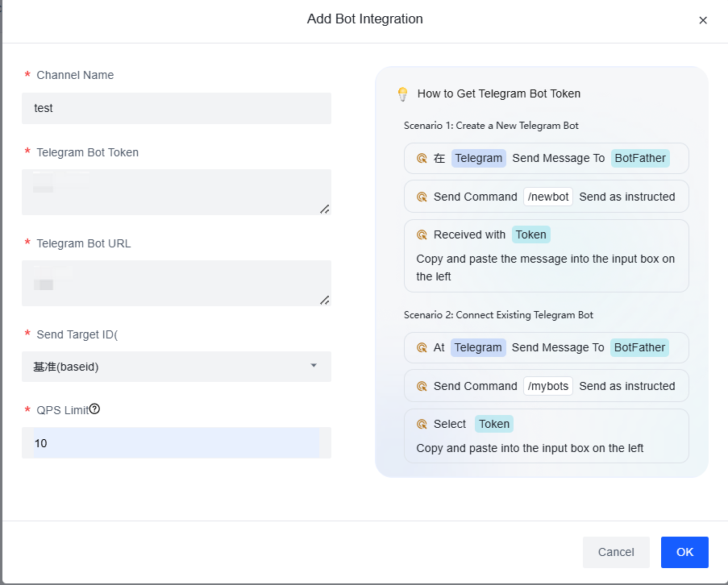Click the step icon beside Received with Token

click(421, 234)
